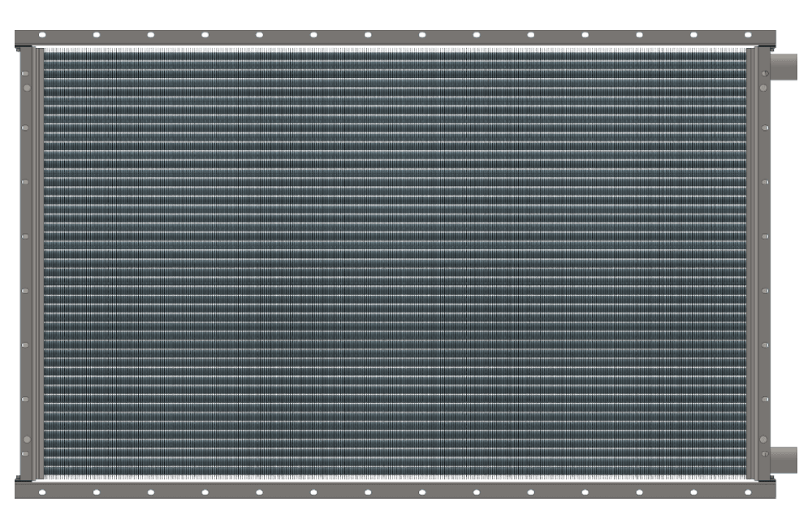Select the large round hole near right plate top
812x528 pixels.
click(763, 87)
